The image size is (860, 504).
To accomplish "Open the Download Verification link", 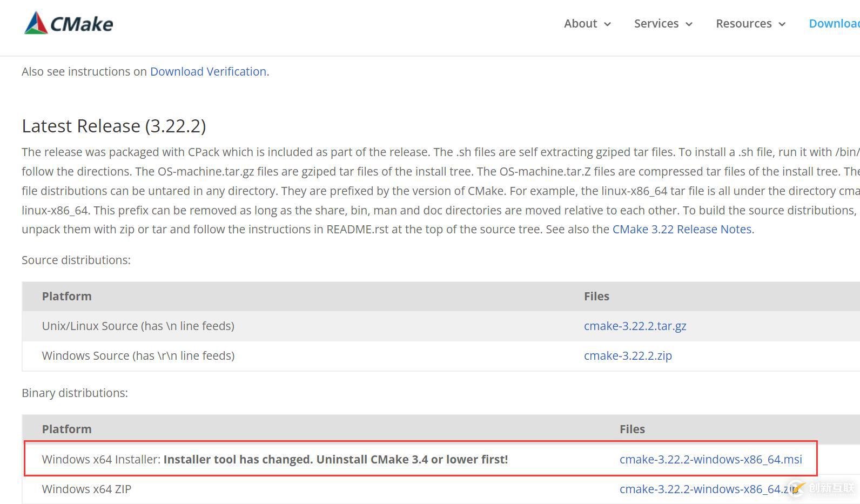I will pyautogui.click(x=208, y=72).
